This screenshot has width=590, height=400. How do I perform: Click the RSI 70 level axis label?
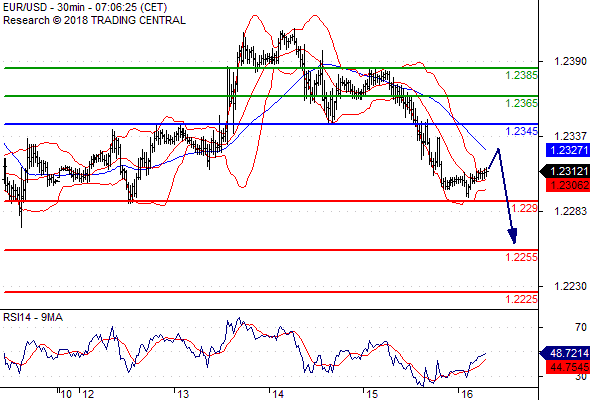click(581, 327)
